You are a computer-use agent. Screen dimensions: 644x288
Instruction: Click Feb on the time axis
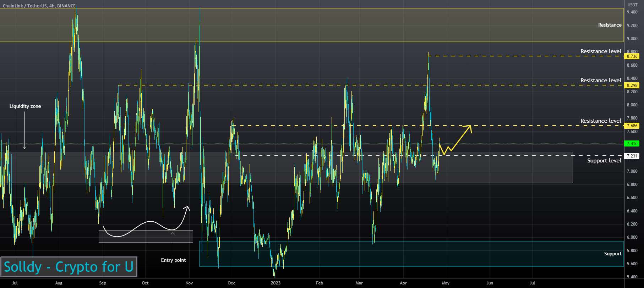click(320, 283)
